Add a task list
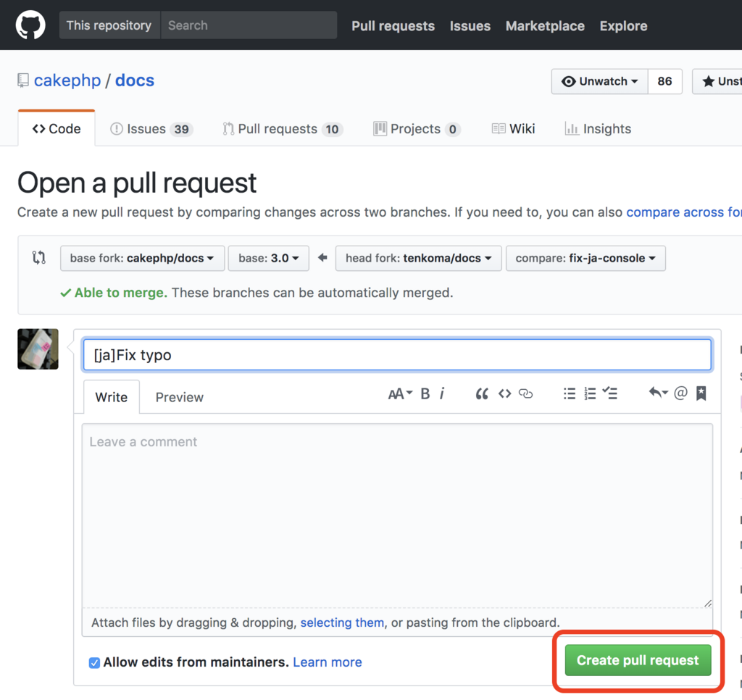The width and height of the screenshot is (742, 700). [610, 393]
